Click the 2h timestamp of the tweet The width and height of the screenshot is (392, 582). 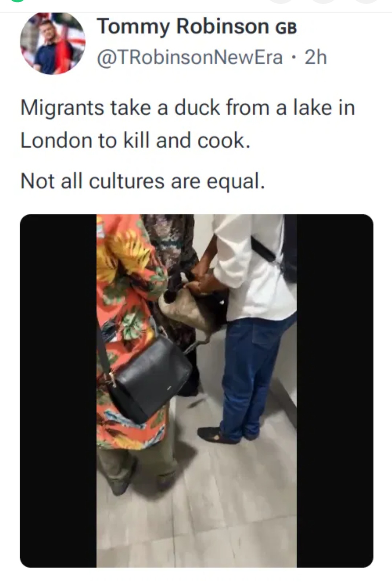coord(316,57)
